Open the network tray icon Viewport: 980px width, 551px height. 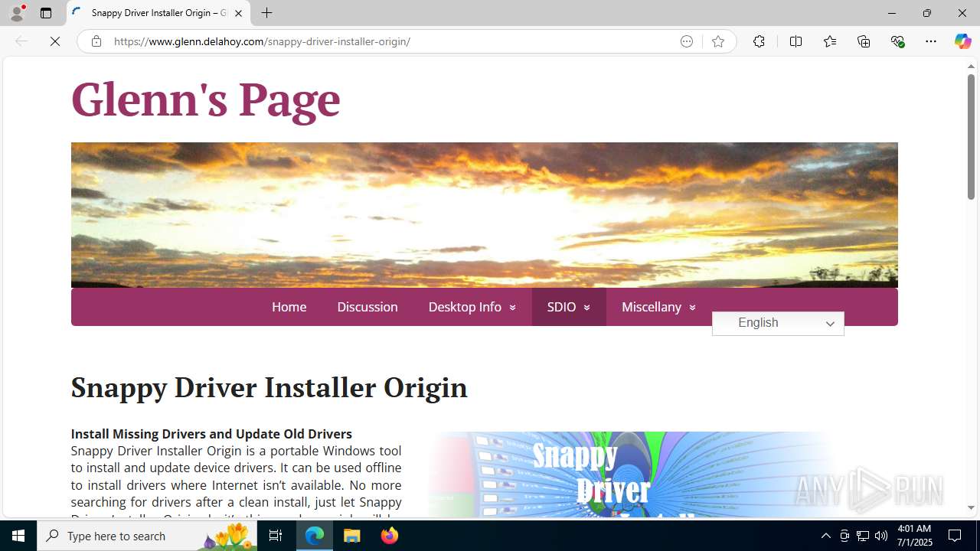(x=863, y=536)
